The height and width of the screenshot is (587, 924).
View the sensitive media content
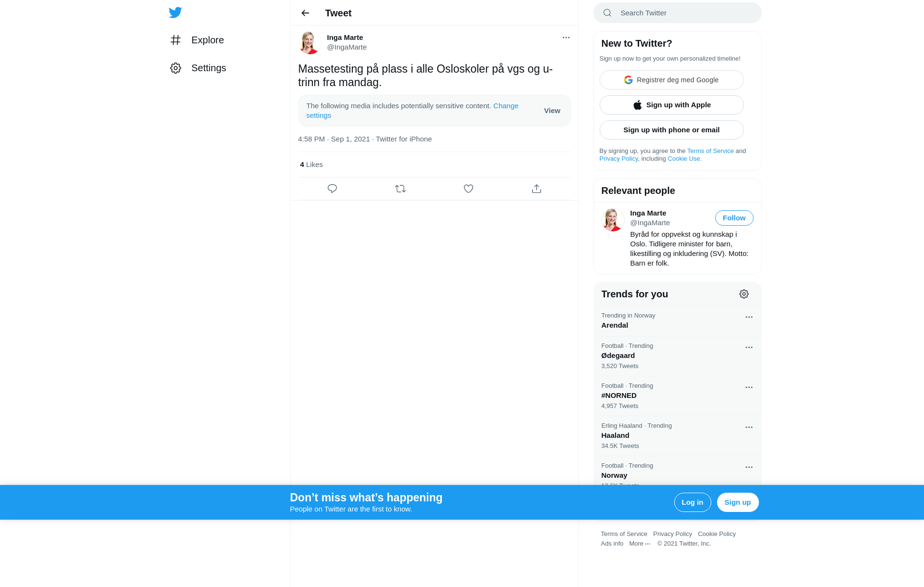pyautogui.click(x=552, y=111)
